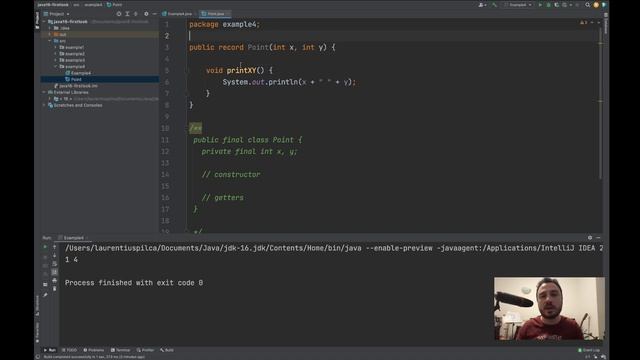
Task: Open Project panel gear settings
Action: (x=146, y=14)
